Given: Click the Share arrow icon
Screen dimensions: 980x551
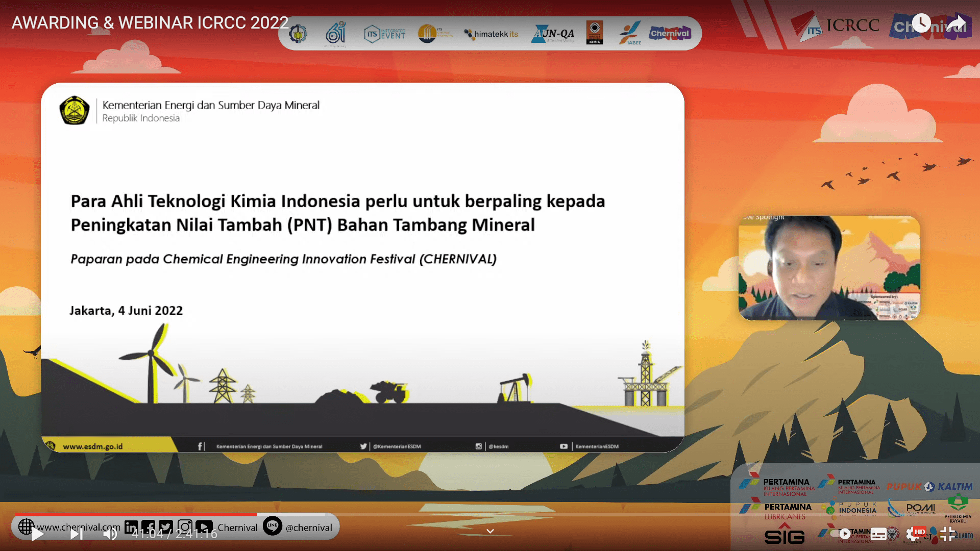Looking at the screenshot, I should pos(957,23).
